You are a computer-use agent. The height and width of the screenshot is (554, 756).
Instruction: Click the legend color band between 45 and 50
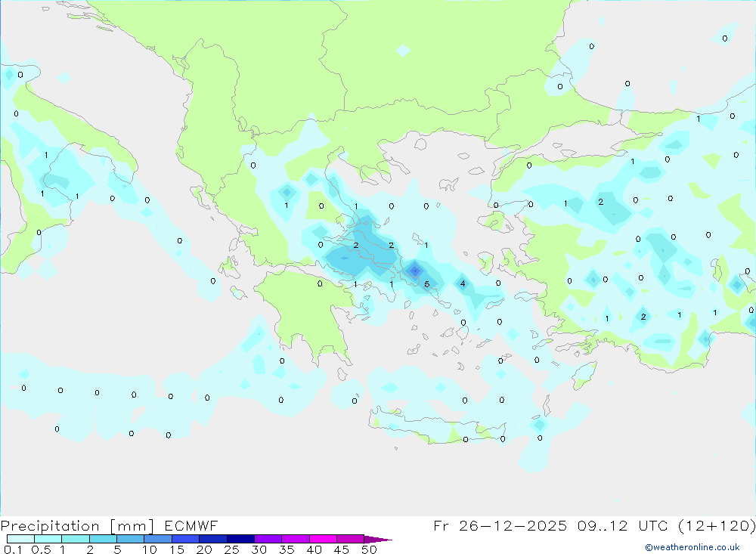(x=351, y=539)
